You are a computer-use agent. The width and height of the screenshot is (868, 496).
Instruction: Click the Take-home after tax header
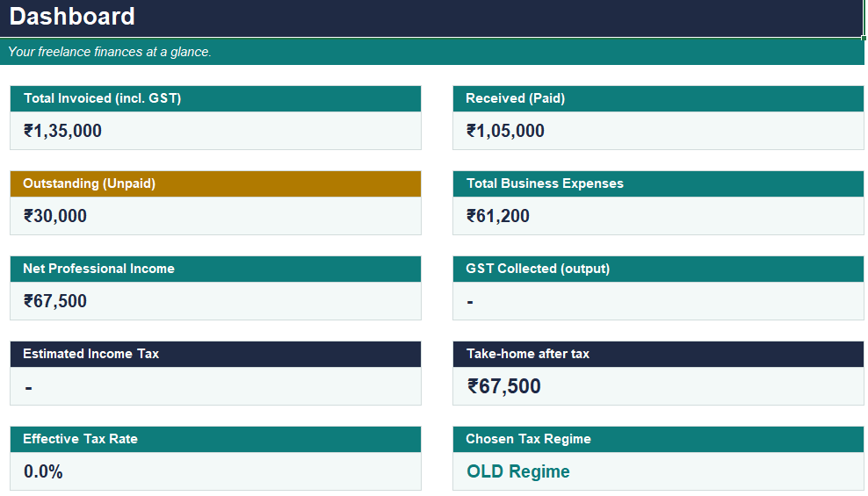(658, 354)
